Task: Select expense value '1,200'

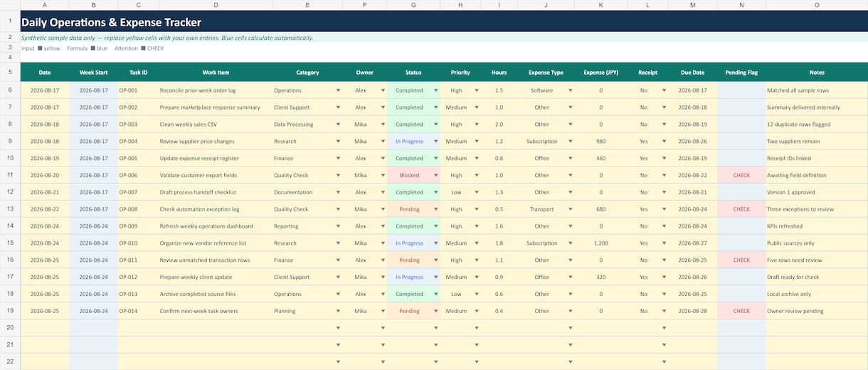Action: (x=601, y=243)
